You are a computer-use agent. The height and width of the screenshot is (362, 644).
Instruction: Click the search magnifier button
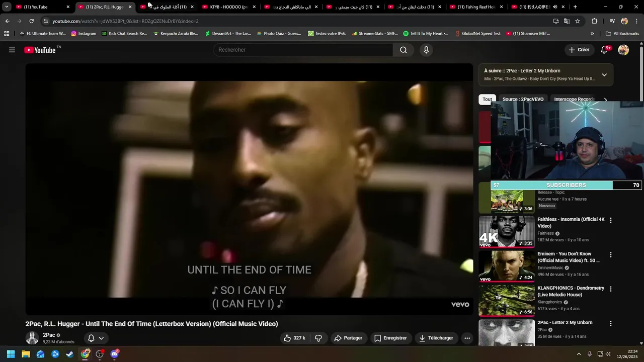coord(404,50)
